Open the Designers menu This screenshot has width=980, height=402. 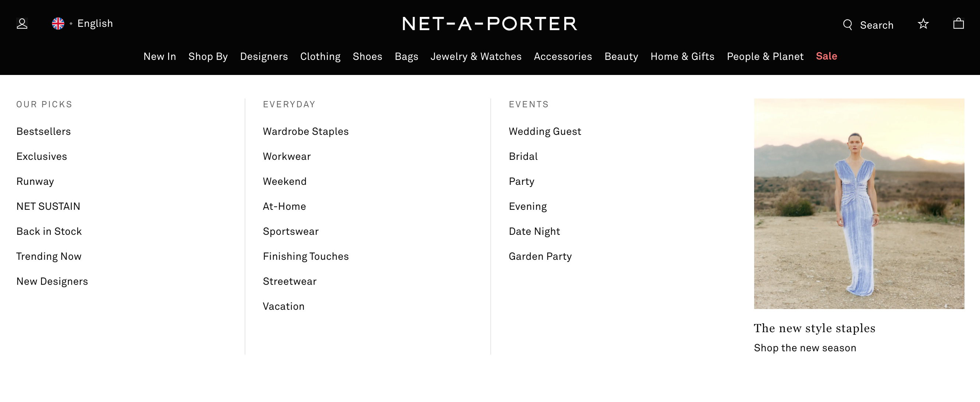[x=264, y=56]
